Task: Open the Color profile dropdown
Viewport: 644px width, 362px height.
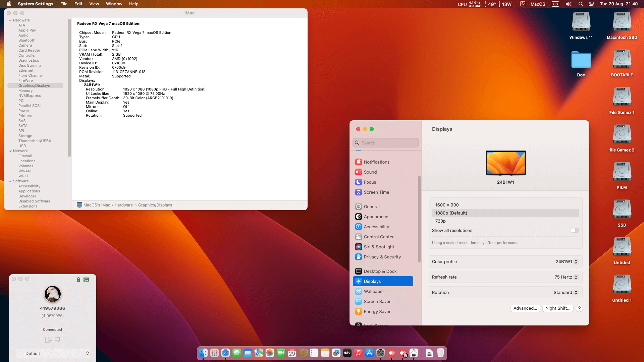Action: click(x=567, y=262)
